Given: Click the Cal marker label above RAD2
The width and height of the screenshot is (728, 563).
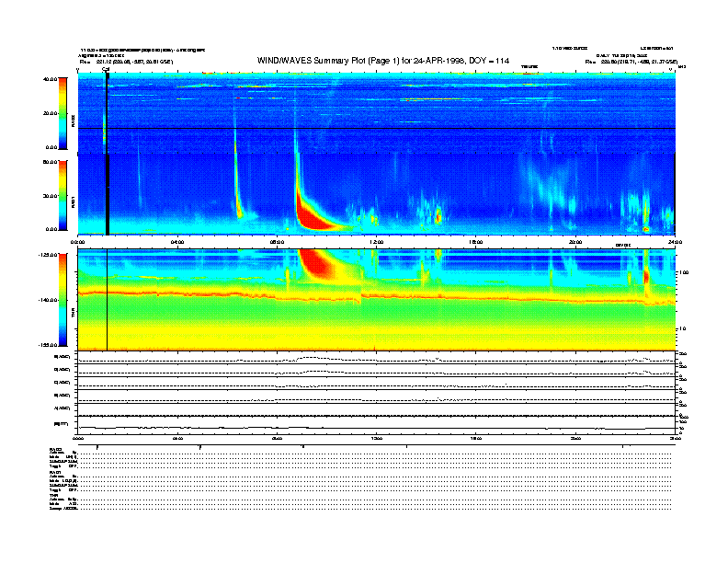Looking at the screenshot, I should 106,70.
